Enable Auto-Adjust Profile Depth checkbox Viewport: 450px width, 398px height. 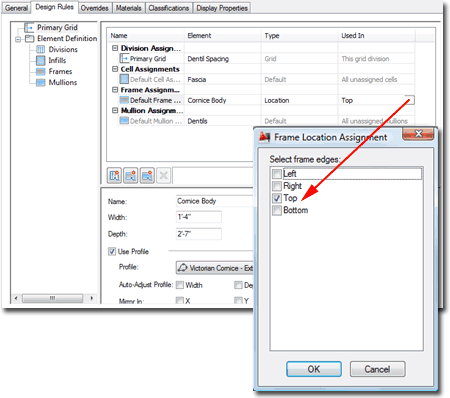coord(238,285)
